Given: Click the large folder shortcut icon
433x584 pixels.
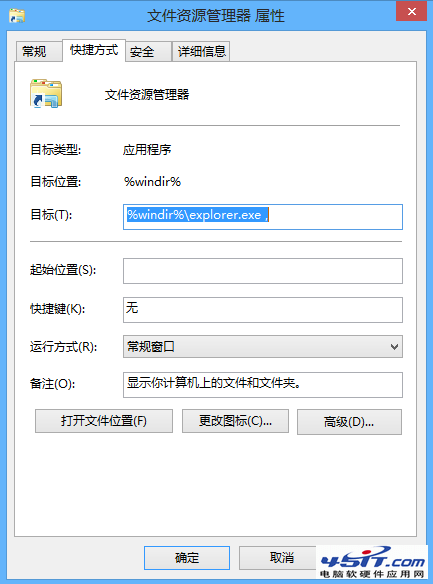Looking at the screenshot, I should click(x=46, y=93).
